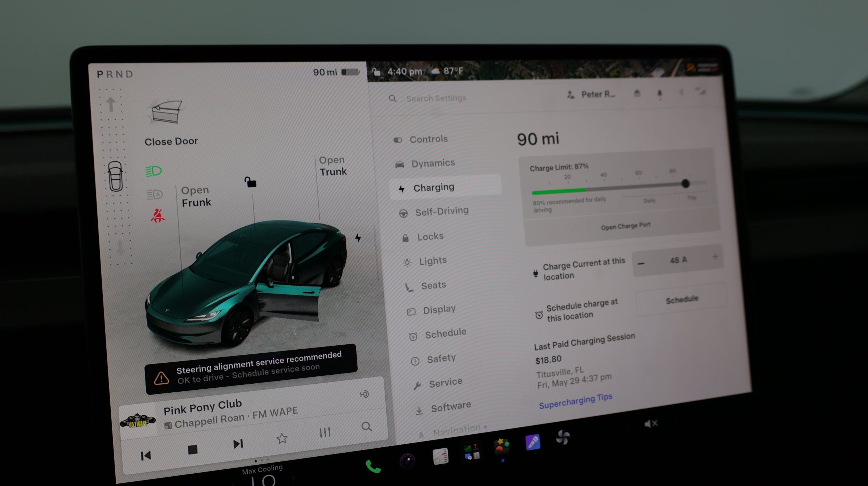Favorite the current station with star icon
The width and height of the screenshot is (868, 486).
[282, 438]
